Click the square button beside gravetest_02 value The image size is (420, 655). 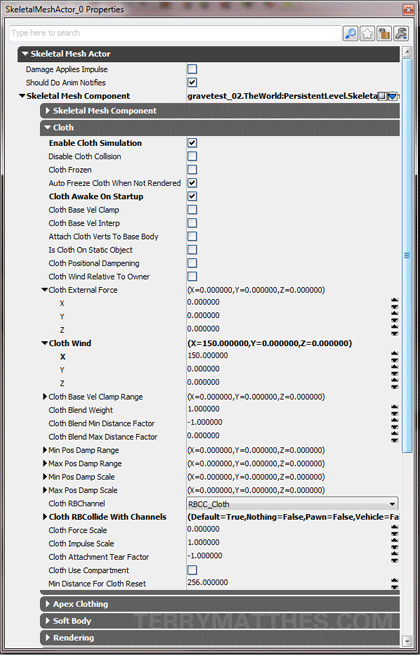pyautogui.click(x=382, y=96)
